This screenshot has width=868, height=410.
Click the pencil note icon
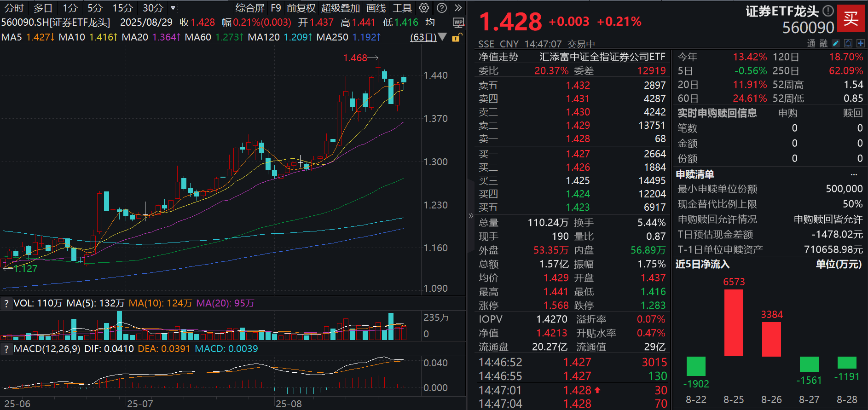pos(836,43)
